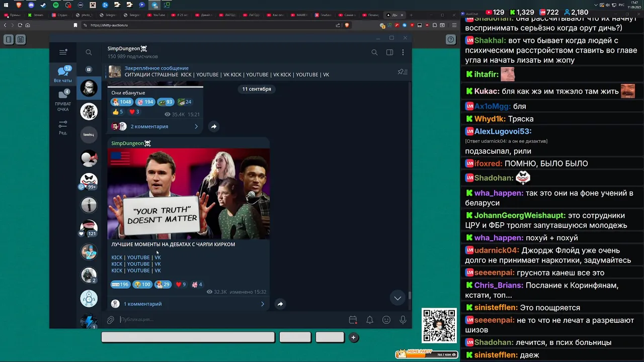
Task: Open archived chats lock icon
Action: click(x=89, y=69)
